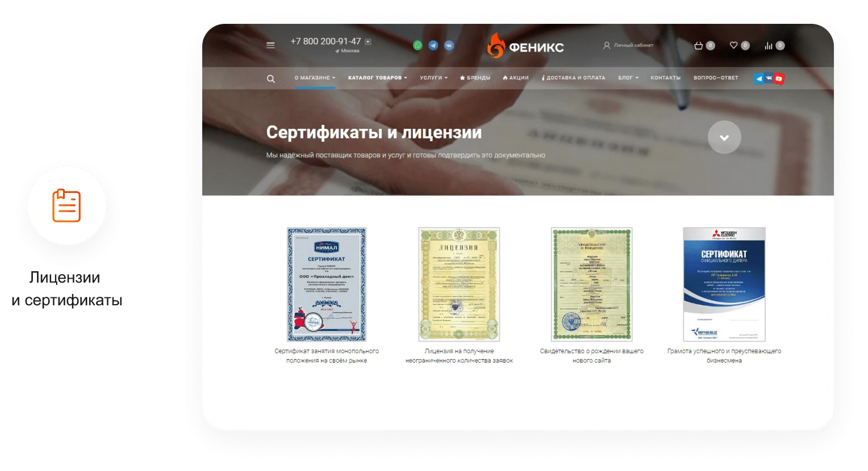This screenshot has height=471, width=868.
Task: Click the VK icon next to Telegram
Action: [x=449, y=45]
